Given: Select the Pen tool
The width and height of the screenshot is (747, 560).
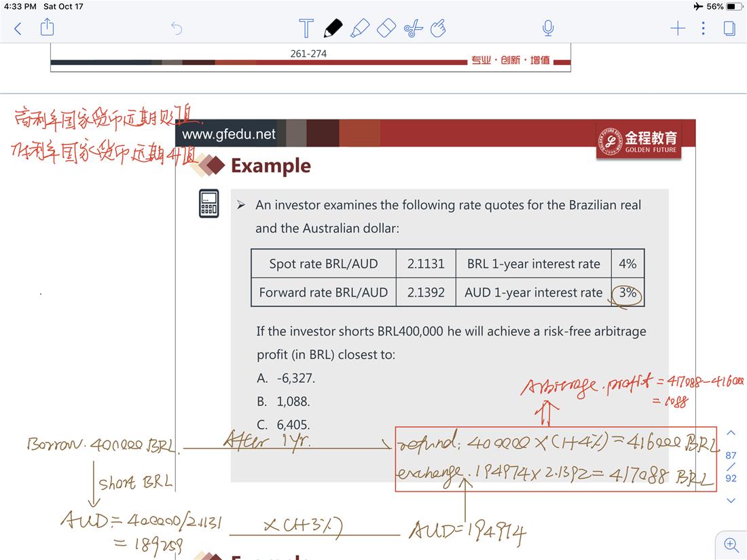Looking at the screenshot, I should click(333, 28).
